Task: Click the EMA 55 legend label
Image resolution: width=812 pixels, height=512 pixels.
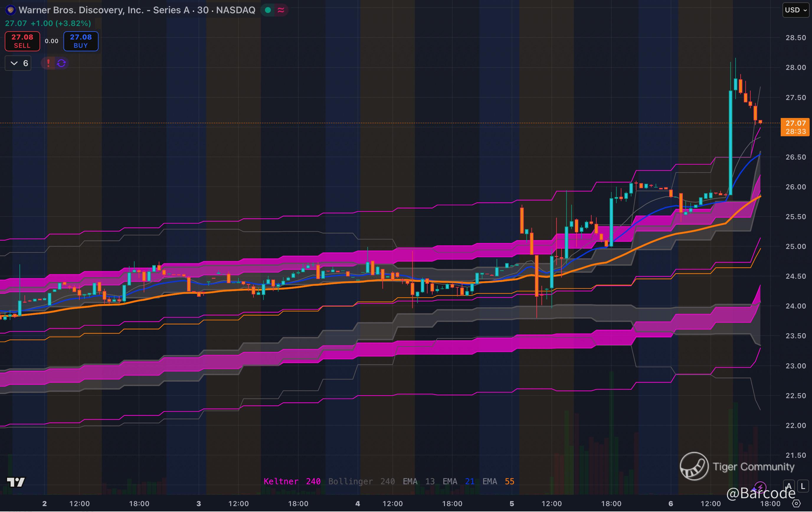Action: click(498, 481)
